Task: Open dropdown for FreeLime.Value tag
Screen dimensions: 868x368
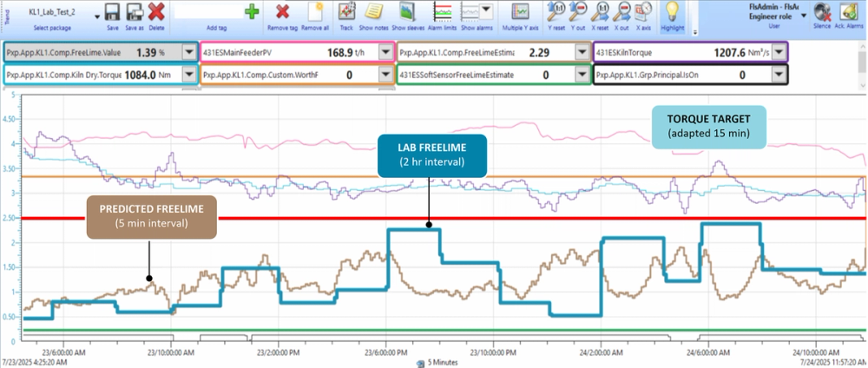Action: click(188, 53)
